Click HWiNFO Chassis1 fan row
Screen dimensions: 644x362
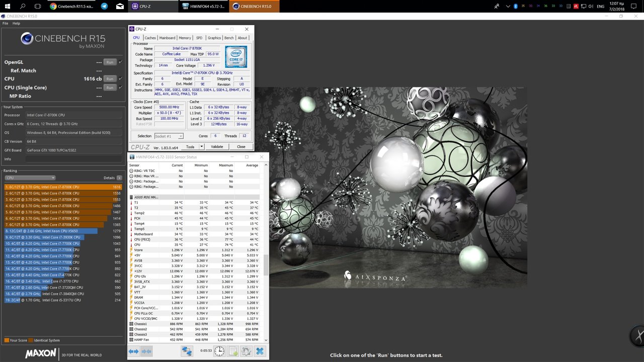[x=195, y=324]
